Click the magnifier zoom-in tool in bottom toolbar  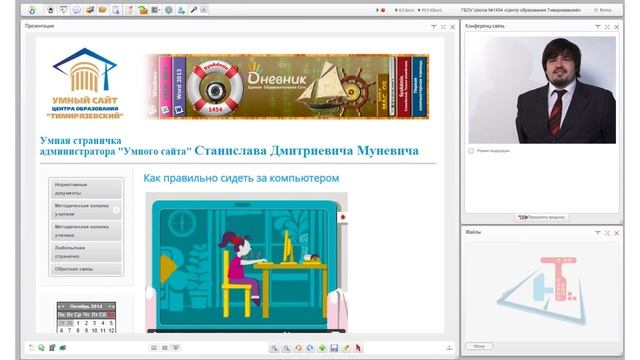click(274, 348)
